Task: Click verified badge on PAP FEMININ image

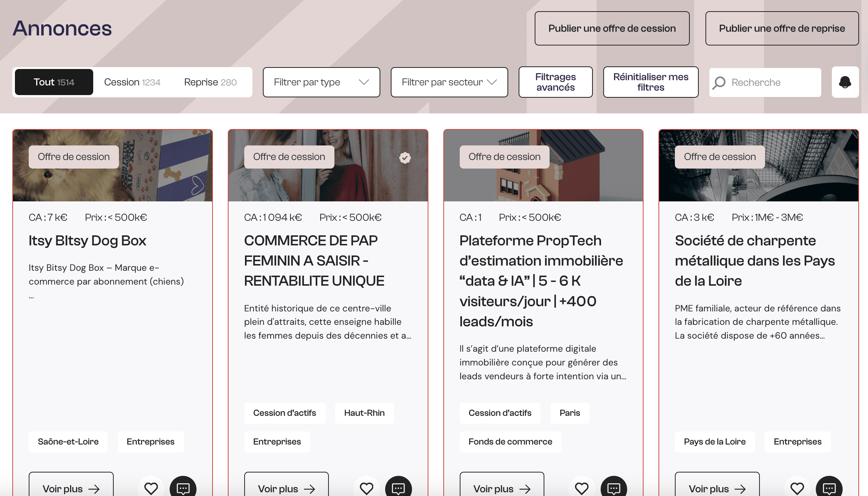Action: tap(405, 158)
